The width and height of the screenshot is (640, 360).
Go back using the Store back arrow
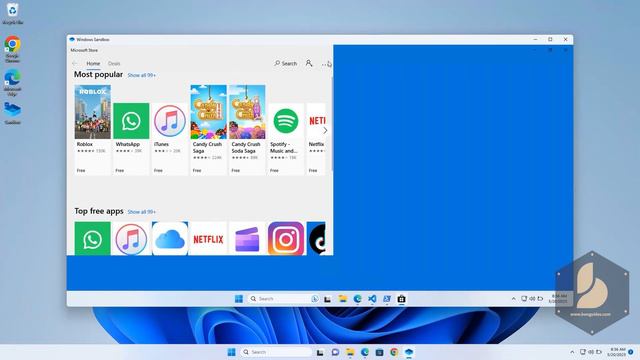75,64
